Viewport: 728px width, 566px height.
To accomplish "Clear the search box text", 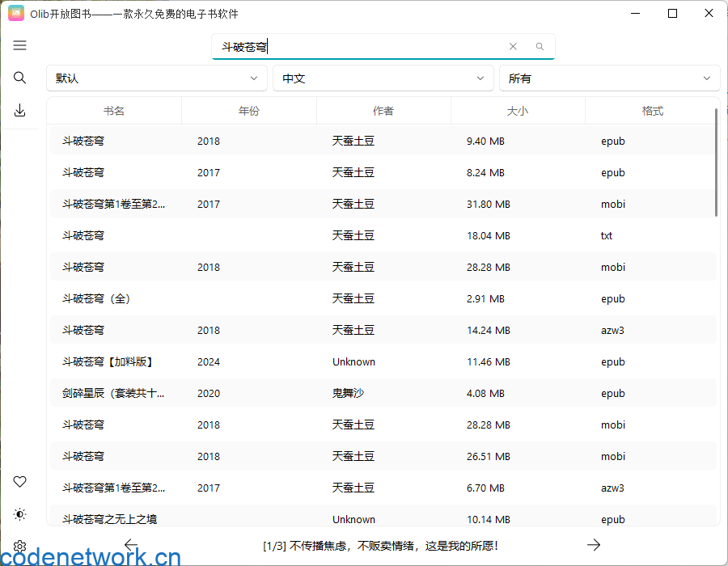I will [513, 47].
